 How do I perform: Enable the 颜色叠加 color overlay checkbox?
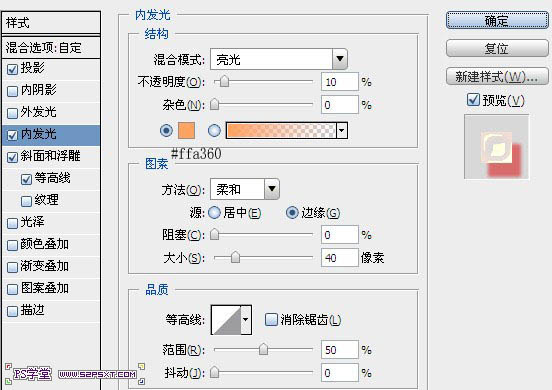pos(12,245)
